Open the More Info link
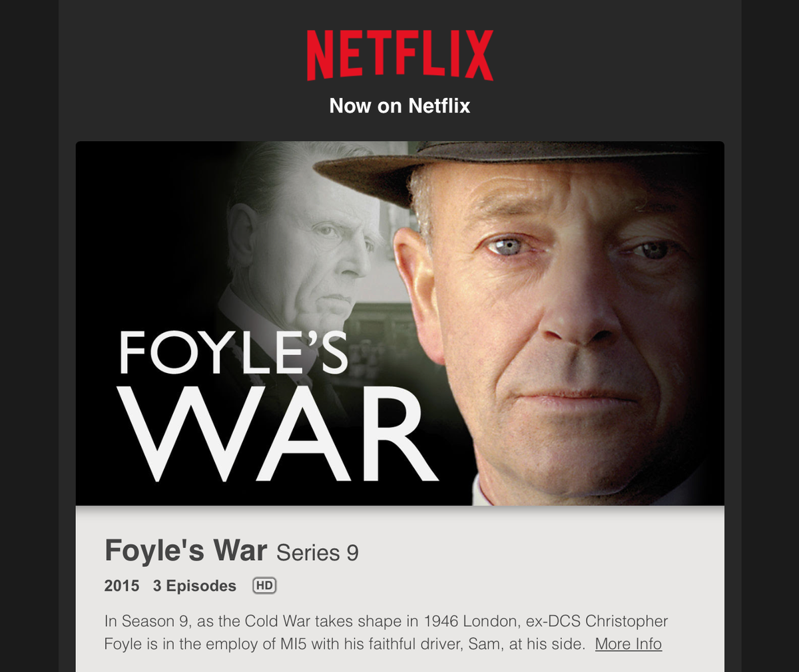799x672 pixels. click(x=628, y=644)
